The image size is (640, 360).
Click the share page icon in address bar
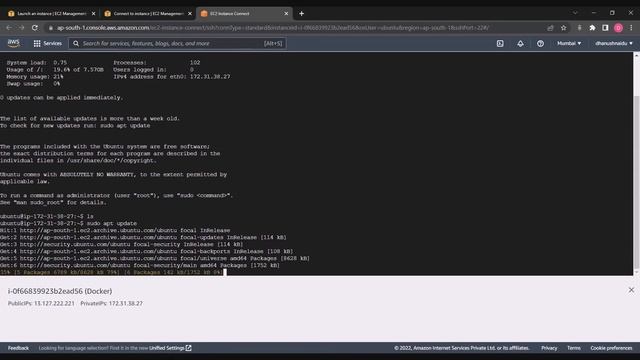(x=551, y=28)
